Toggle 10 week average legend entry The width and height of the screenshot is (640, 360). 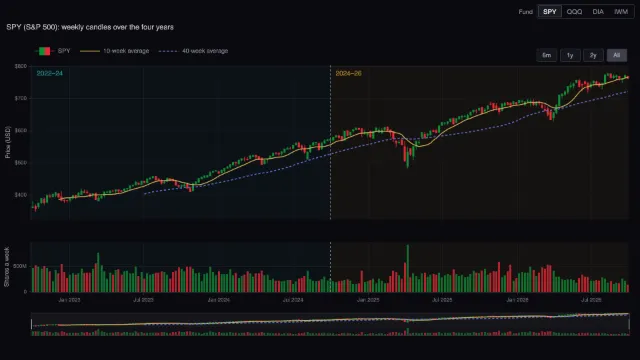pyautogui.click(x=115, y=51)
